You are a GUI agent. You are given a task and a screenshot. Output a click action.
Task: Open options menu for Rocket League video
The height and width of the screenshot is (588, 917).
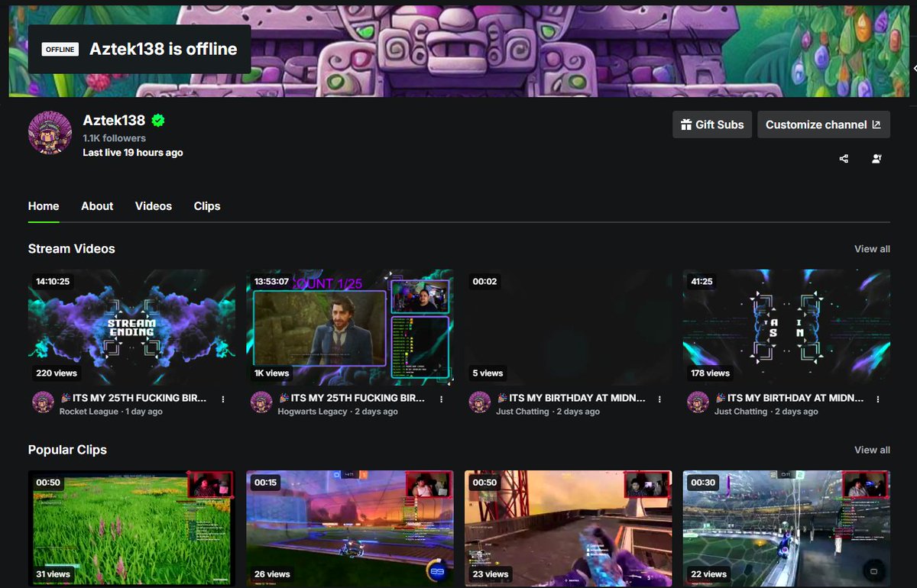click(x=223, y=399)
